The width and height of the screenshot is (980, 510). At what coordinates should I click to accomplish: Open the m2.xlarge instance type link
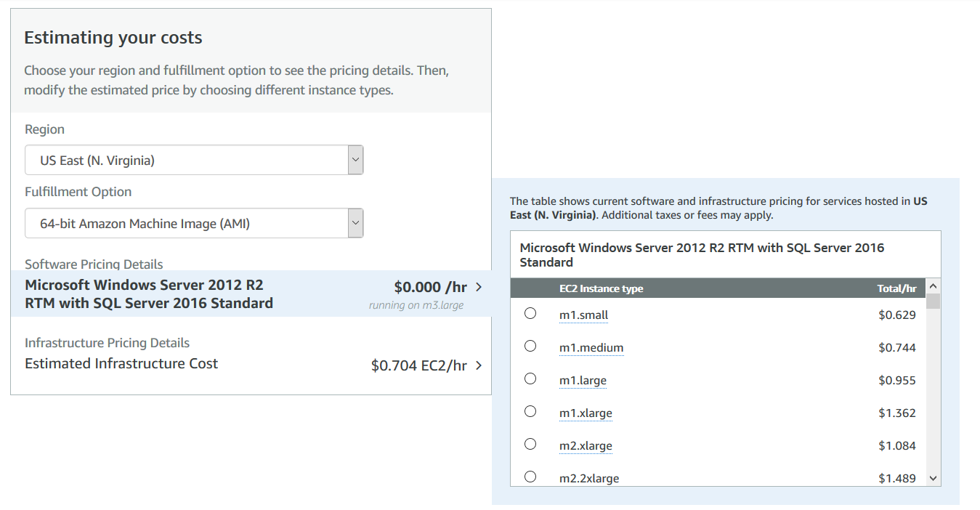coord(586,446)
